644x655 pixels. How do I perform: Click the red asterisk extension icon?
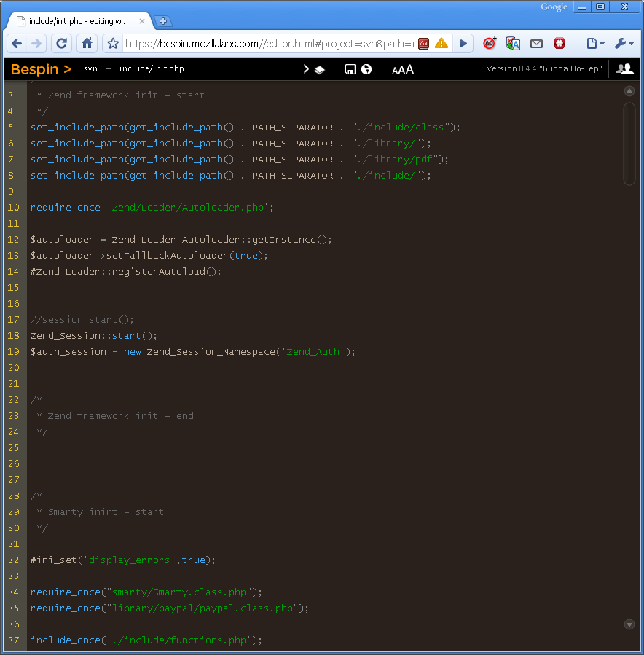point(559,43)
